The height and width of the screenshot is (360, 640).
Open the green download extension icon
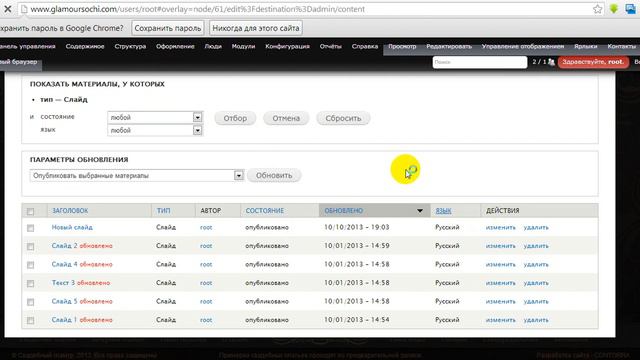pos(613,9)
